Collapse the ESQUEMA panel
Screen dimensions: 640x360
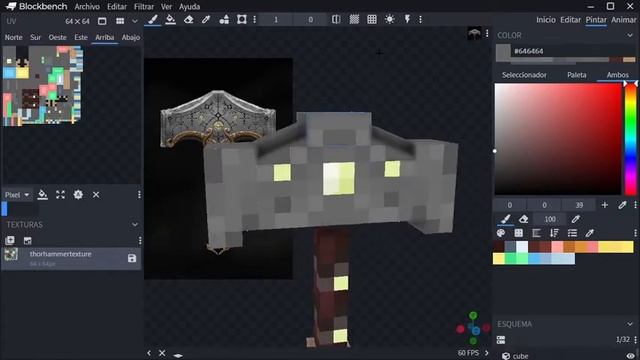(630, 324)
